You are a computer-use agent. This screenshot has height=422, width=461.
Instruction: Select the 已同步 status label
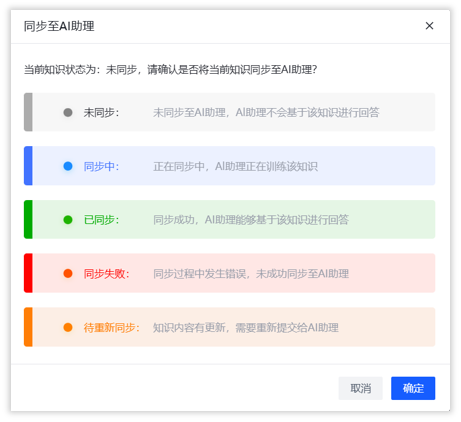tap(101, 220)
